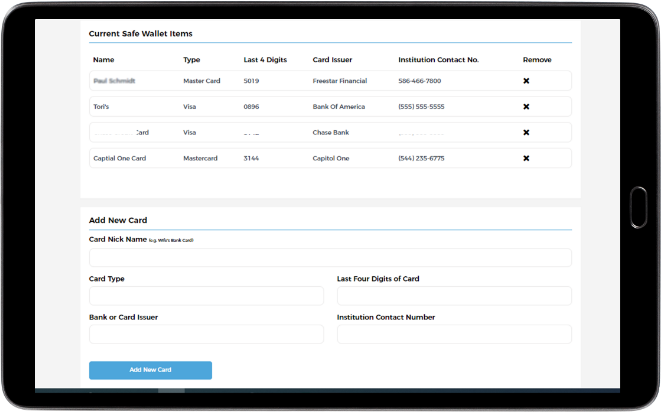The height and width of the screenshot is (412, 661).
Task: Click the (544) 235-6775 contact number
Action: pos(421,158)
